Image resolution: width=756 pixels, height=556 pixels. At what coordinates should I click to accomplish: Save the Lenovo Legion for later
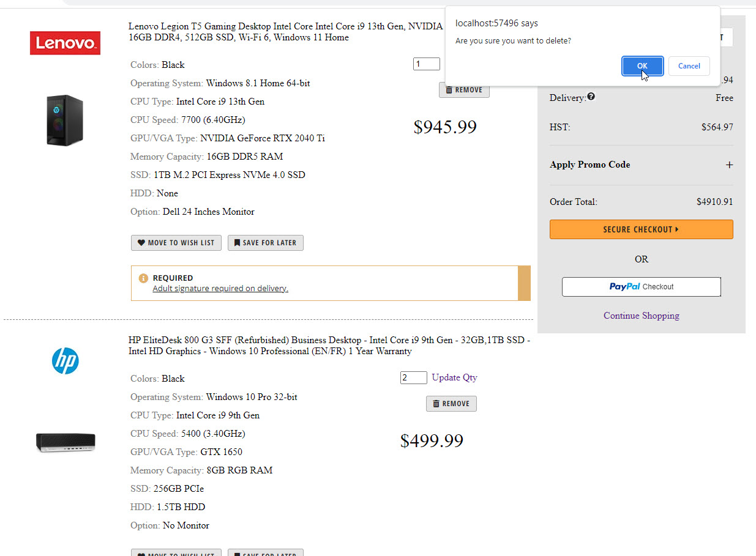coord(265,243)
